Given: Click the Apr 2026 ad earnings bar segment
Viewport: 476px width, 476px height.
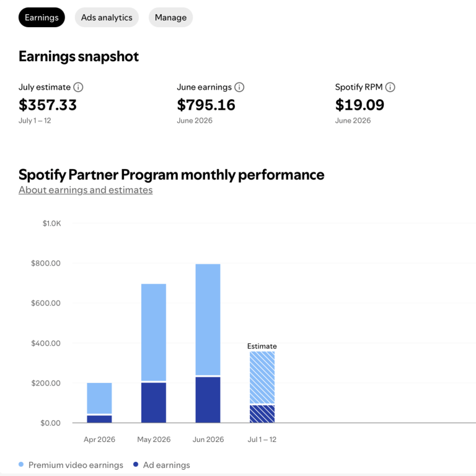Looking at the screenshot, I should [99, 419].
